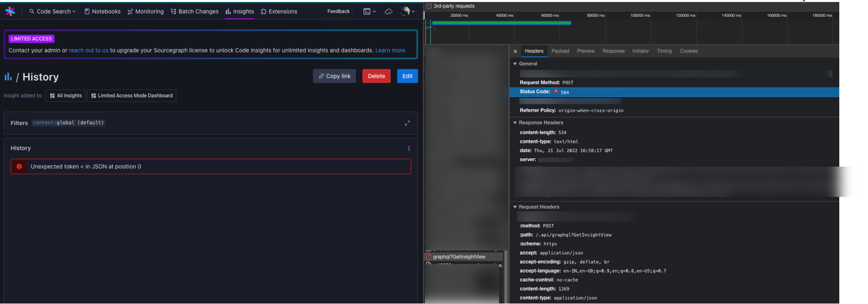Image resolution: width=868 pixels, height=304 pixels.
Task: Click the red Delete button
Action: click(x=376, y=76)
